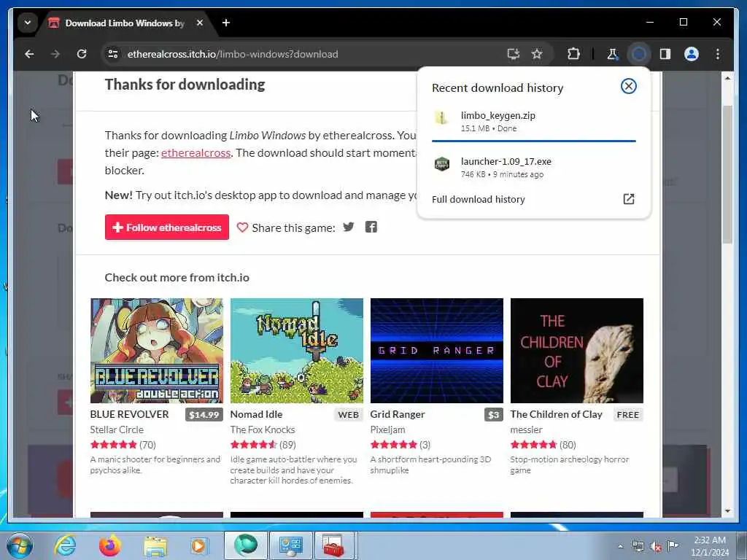Open the Windows Start menu
747x560 pixels.
tap(20, 545)
